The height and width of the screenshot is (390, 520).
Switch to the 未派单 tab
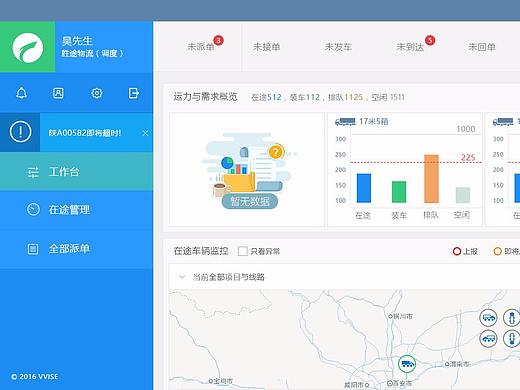(201, 47)
